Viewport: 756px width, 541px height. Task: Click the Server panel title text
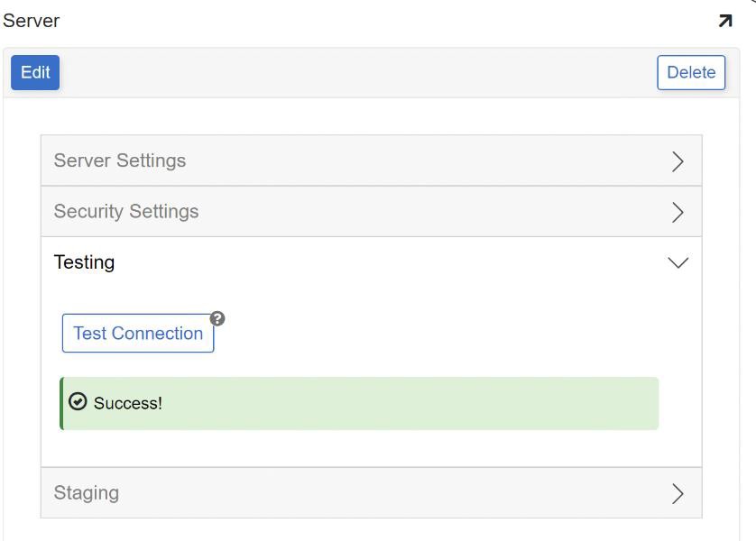point(31,21)
